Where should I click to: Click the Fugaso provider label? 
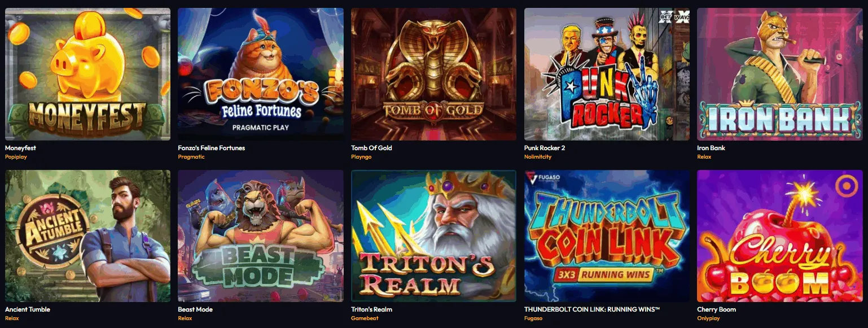(x=533, y=318)
